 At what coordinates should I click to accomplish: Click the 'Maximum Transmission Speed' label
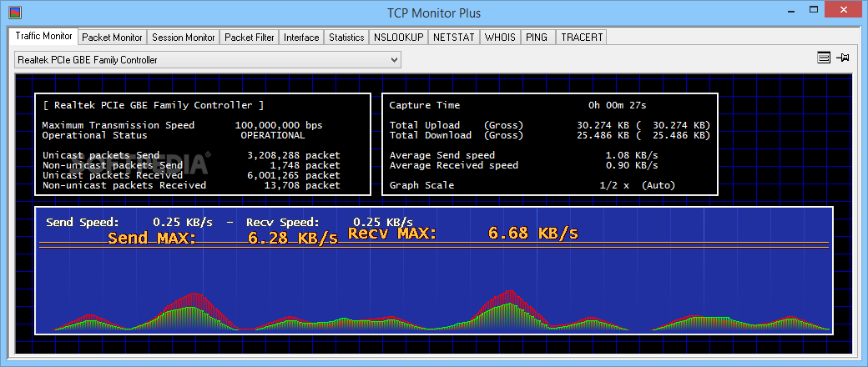click(x=119, y=125)
